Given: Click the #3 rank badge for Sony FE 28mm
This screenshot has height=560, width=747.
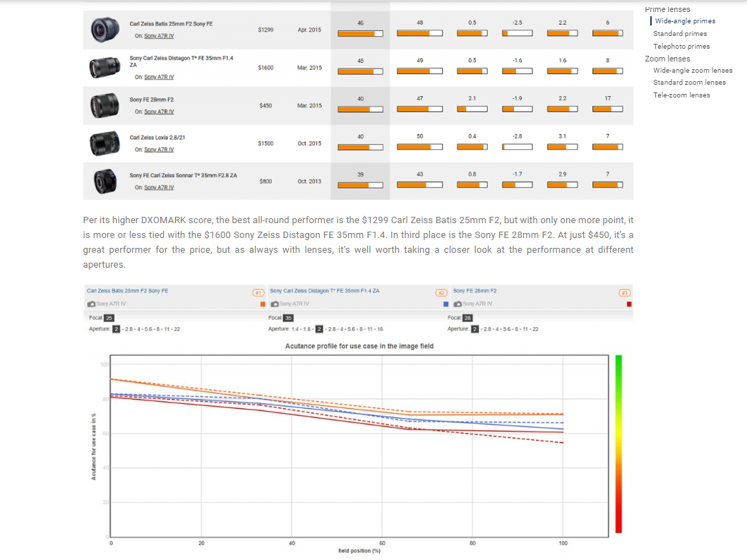Looking at the screenshot, I should pyautogui.click(x=624, y=292).
